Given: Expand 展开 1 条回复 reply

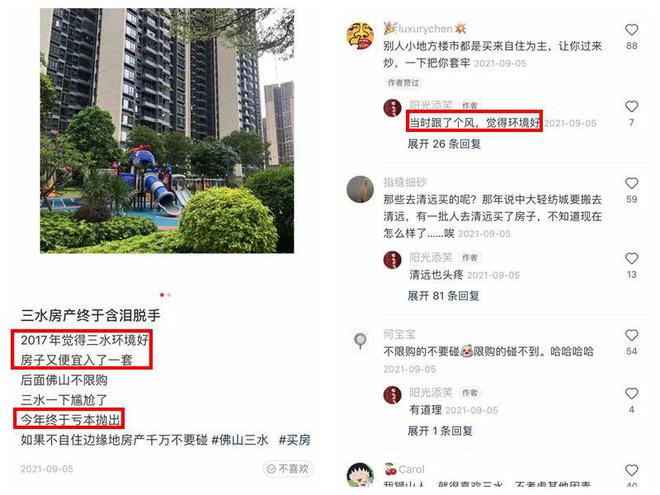Looking at the screenshot, I should 440,431.
